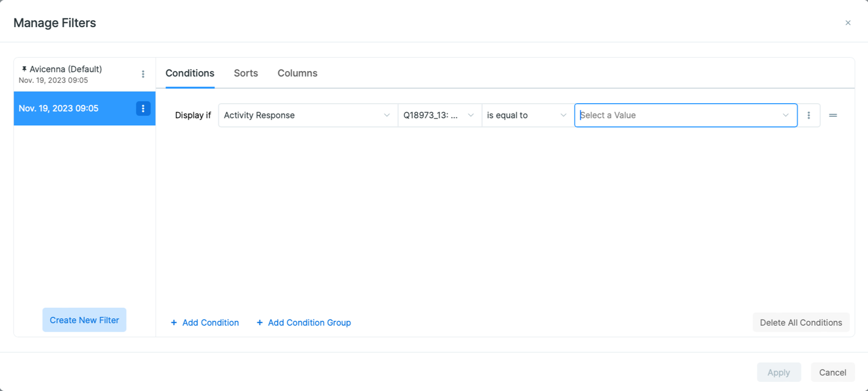The height and width of the screenshot is (391, 868).
Task: Open the kebab menu on the selected Nov. 19 filter
Action: point(144,108)
